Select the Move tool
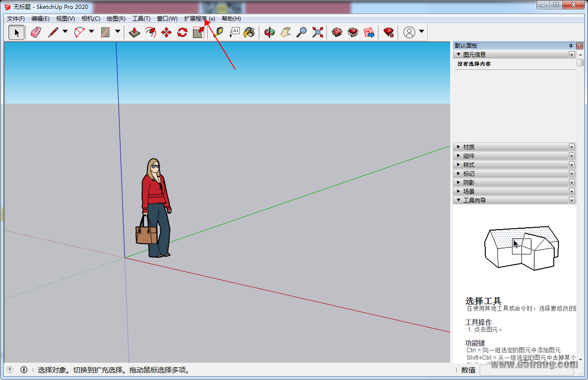Viewport: 588px width, 380px height. [x=166, y=32]
